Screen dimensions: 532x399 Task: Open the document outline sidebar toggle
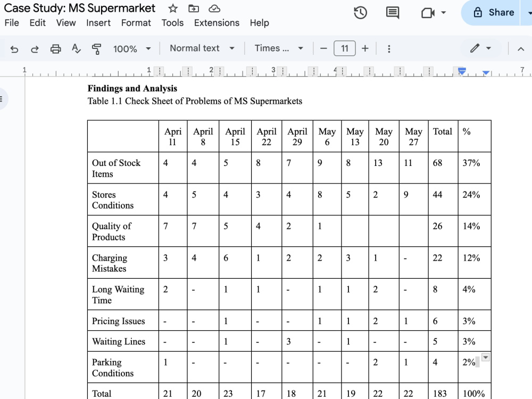tap(3, 99)
